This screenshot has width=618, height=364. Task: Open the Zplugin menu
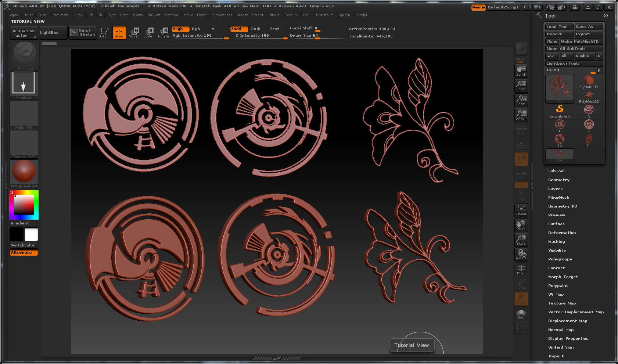coord(344,15)
